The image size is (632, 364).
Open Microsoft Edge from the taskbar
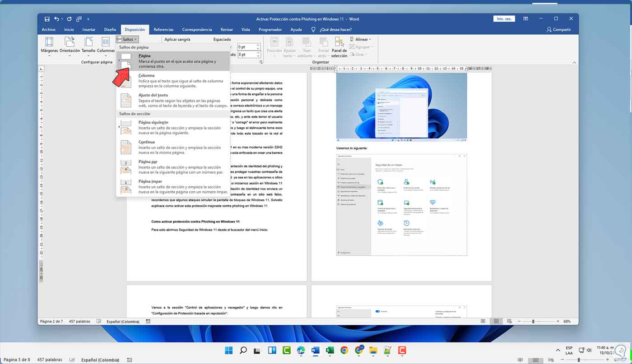(301, 350)
